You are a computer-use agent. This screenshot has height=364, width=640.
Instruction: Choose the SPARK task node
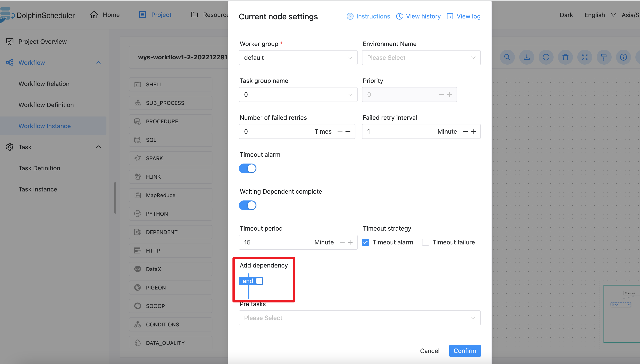[170, 158]
